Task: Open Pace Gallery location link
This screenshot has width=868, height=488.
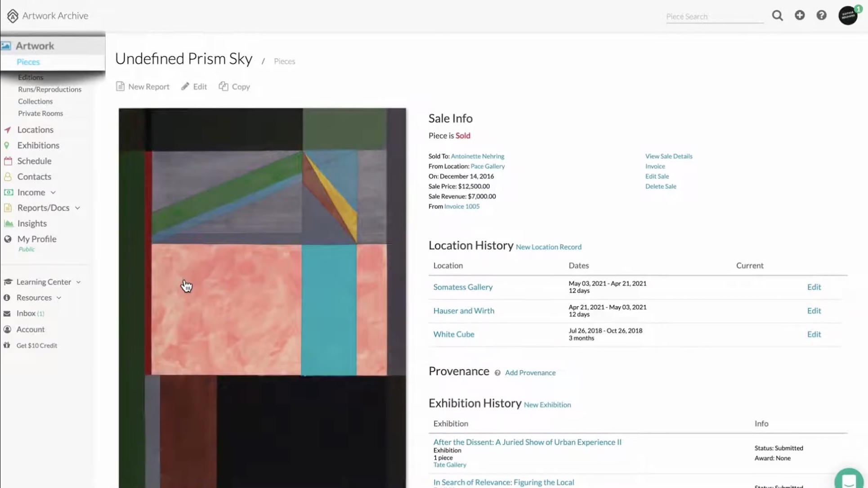Action: coord(488,166)
